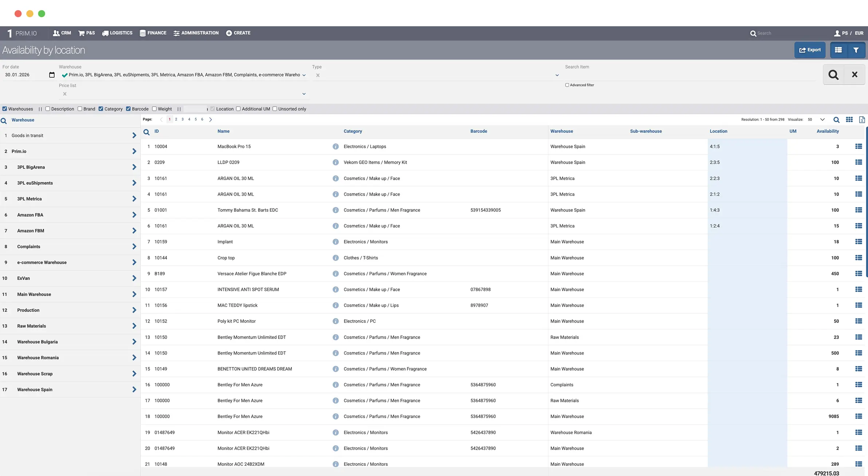This screenshot has width=868, height=476.
Task: Open details list icon for LLDP 0209 row
Action: 859,162
